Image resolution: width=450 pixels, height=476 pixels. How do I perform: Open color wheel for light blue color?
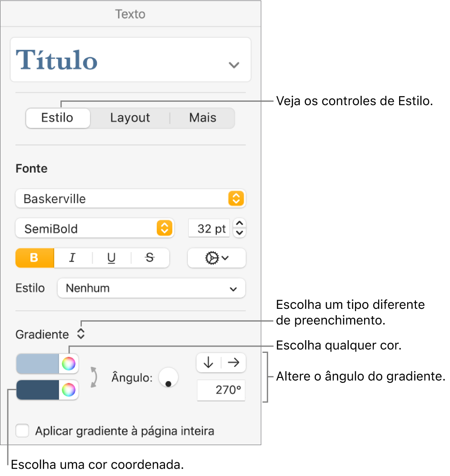(69, 364)
